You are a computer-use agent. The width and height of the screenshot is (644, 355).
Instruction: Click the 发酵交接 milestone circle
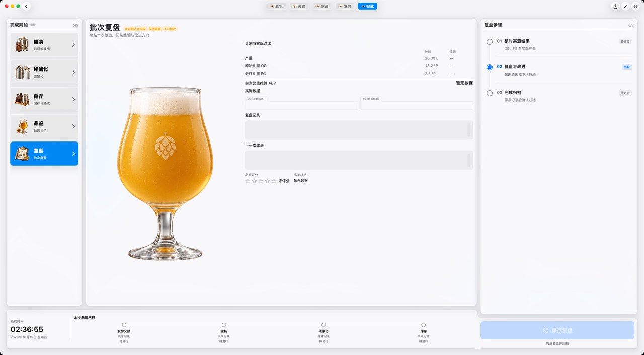pyautogui.click(x=124, y=325)
